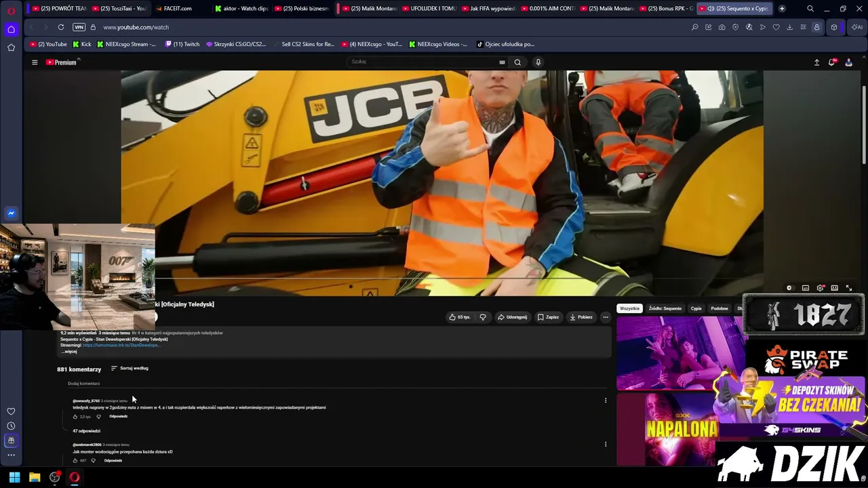Click the Udostępnij share button
Image resolution: width=868 pixels, height=488 pixels.
512,317
